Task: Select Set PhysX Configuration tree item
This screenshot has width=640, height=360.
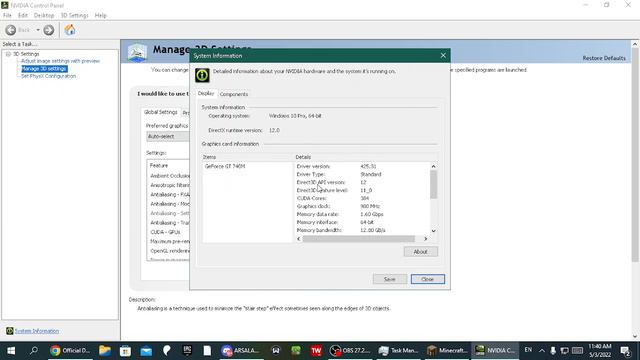Action: pyautogui.click(x=48, y=76)
